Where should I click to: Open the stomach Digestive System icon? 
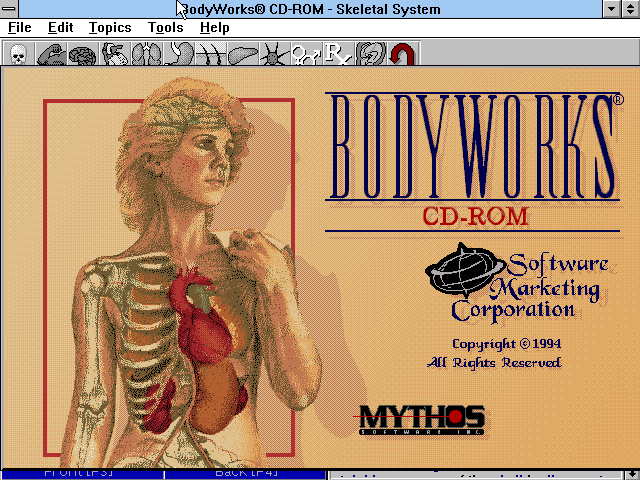179,54
